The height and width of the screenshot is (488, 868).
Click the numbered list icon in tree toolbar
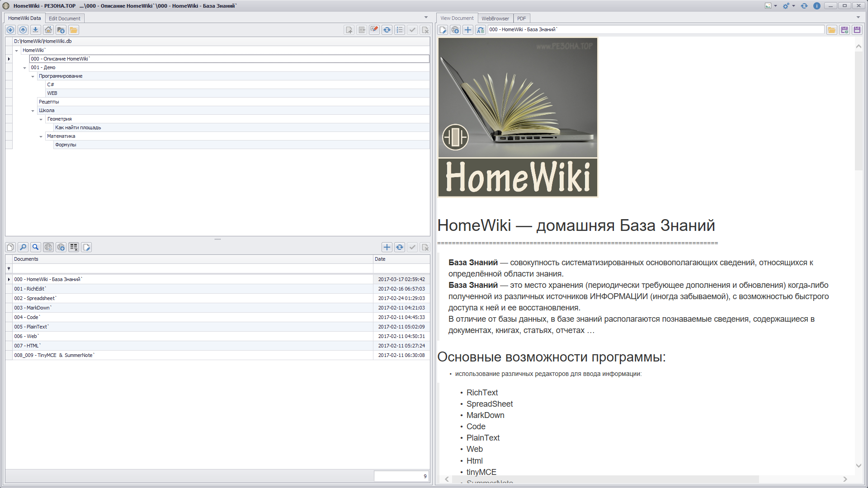click(400, 30)
